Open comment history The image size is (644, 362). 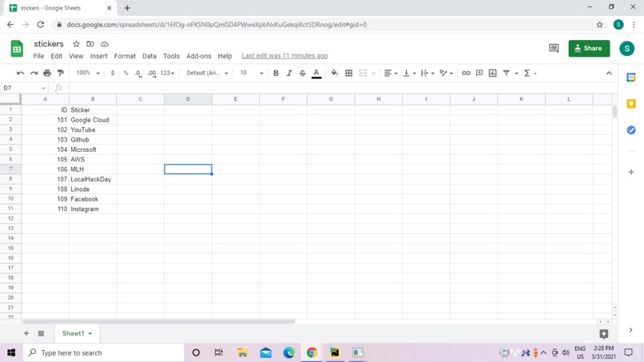pyautogui.click(x=554, y=49)
